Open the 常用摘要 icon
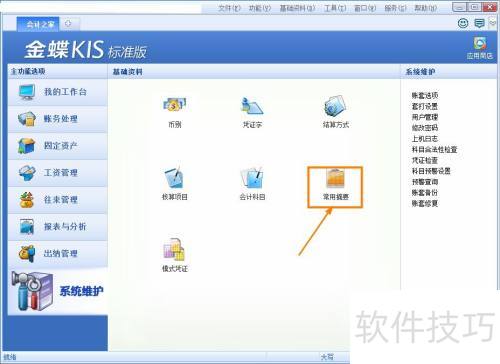Viewport: 500px width, 364px height. (x=335, y=184)
